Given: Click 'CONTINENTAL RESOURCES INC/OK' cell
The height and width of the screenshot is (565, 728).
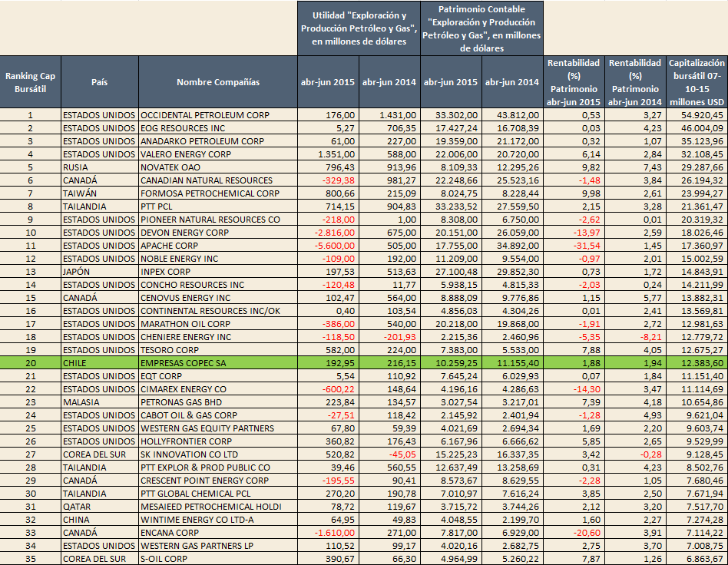Looking at the screenshot, I should [218, 311].
